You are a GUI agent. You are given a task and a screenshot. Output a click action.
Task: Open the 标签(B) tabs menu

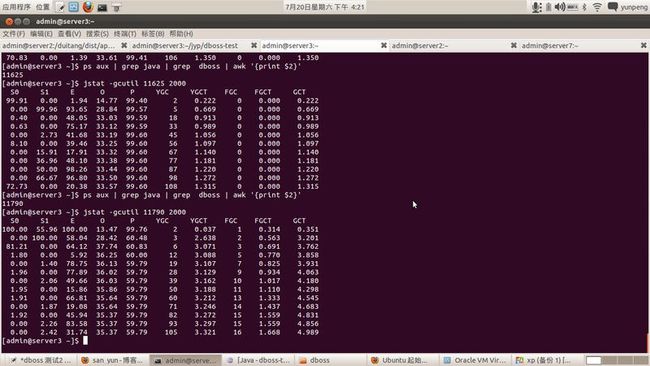[x=153, y=34]
